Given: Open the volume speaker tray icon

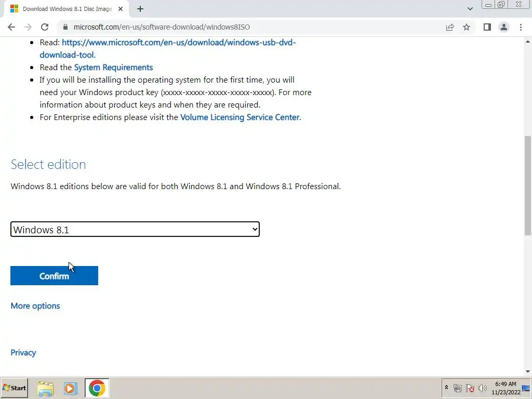Looking at the screenshot, I should point(483,388).
